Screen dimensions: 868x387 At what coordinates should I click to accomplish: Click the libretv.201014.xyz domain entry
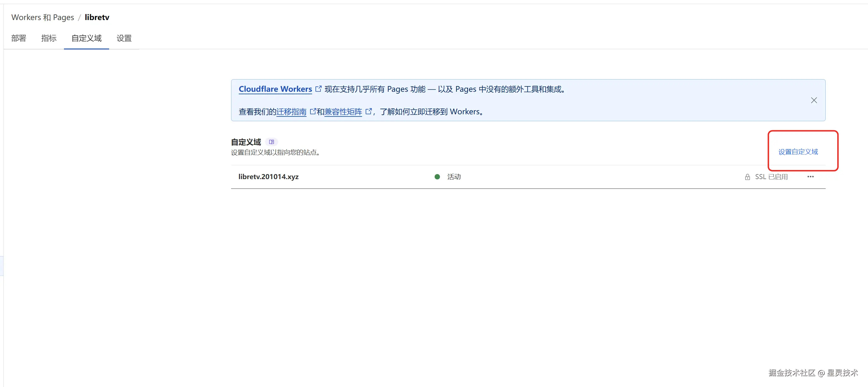268,177
